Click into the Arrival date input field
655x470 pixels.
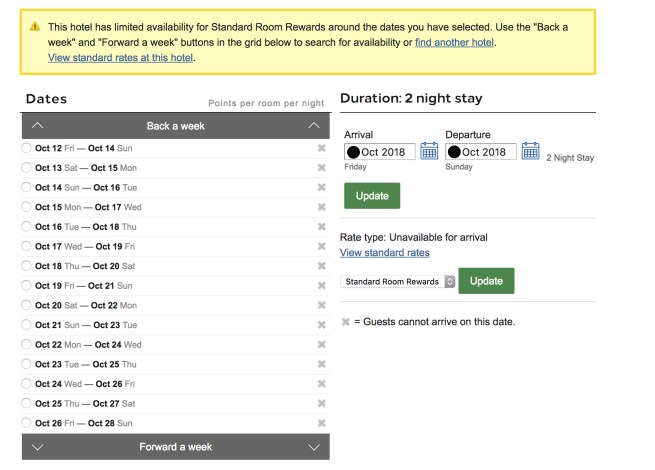tap(379, 152)
